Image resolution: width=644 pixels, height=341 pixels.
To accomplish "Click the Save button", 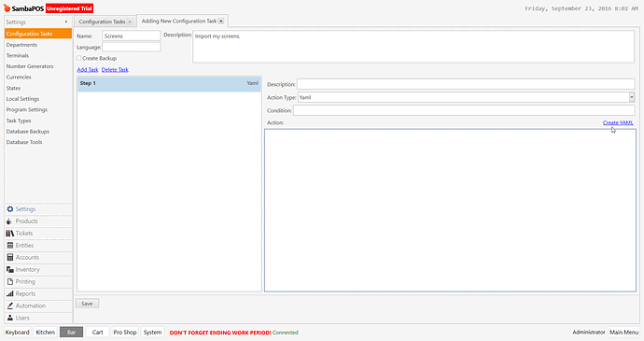I will [87, 304].
